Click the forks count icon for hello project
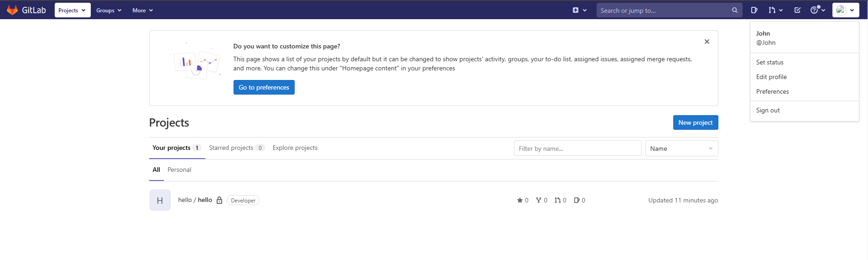This screenshot has height=260, width=868. tap(539, 200)
